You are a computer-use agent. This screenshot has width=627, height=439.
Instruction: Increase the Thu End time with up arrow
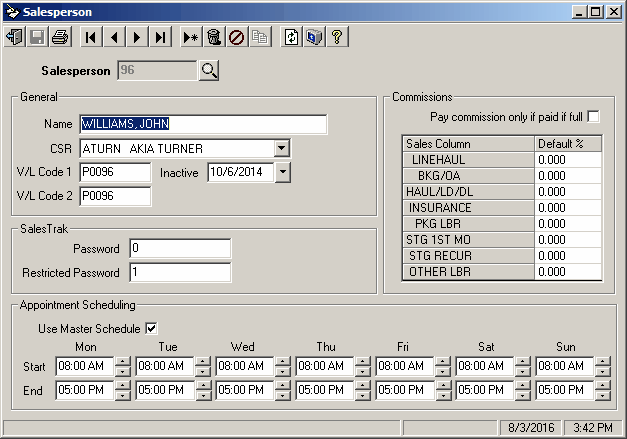[x=363, y=385]
